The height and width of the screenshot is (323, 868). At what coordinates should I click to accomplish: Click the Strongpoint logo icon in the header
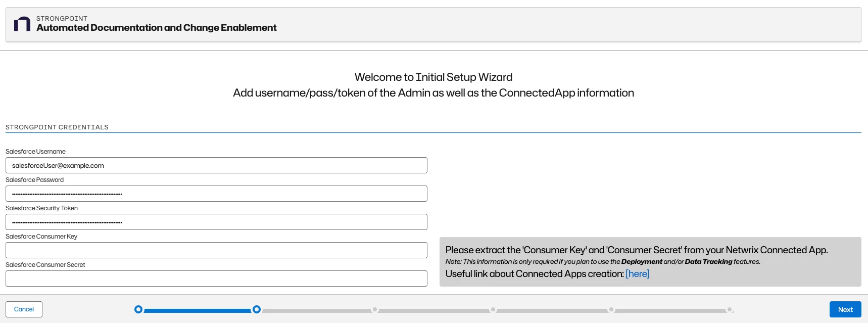point(22,24)
